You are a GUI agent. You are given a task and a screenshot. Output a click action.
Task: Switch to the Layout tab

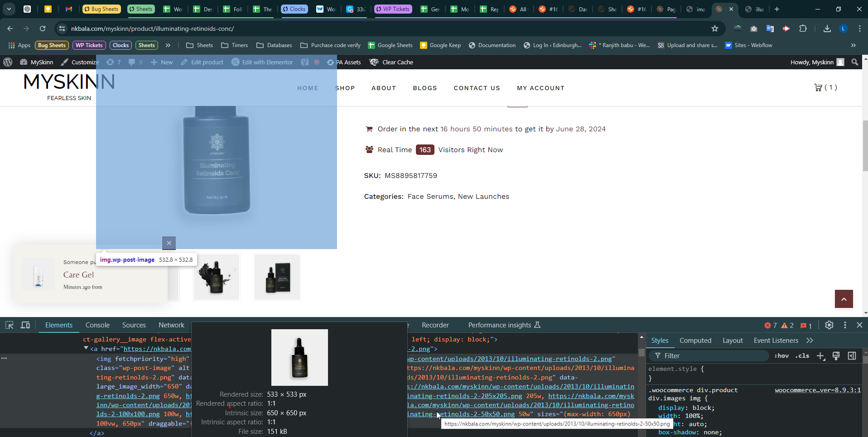pyautogui.click(x=733, y=341)
